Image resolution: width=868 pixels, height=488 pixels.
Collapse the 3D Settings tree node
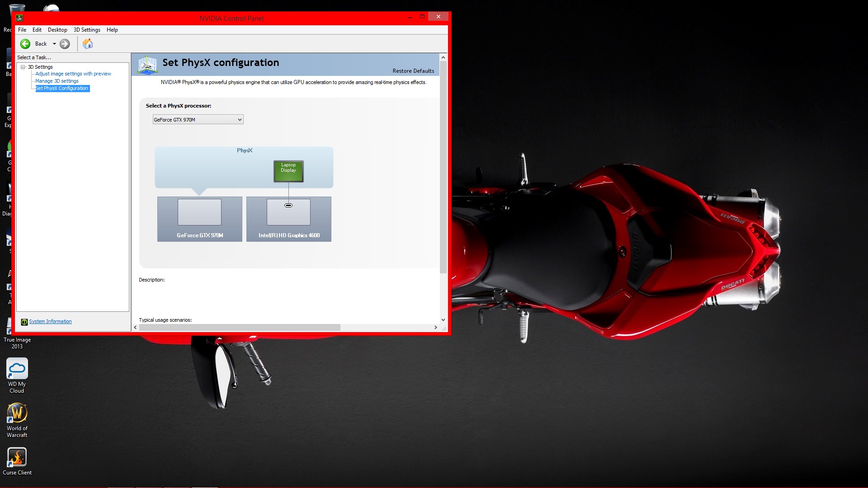[23, 67]
